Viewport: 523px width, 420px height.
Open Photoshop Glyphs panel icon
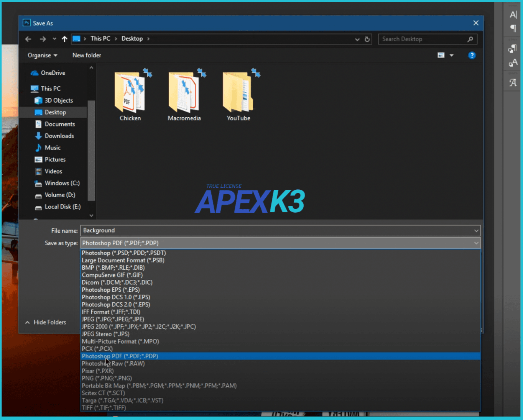point(513,82)
